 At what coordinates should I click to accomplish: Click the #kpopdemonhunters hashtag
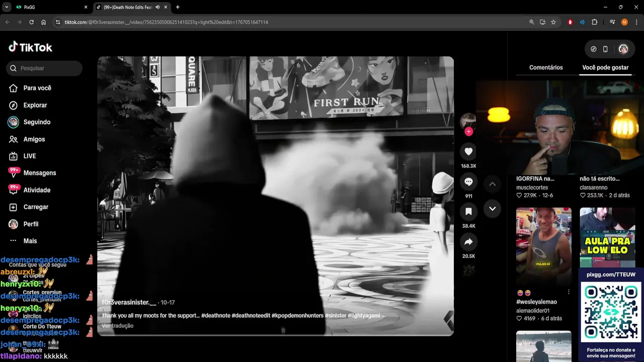pos(297,316)
